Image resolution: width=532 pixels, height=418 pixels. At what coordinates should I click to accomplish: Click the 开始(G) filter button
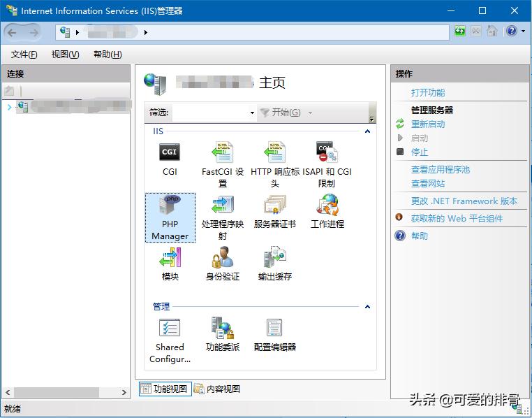281,113
